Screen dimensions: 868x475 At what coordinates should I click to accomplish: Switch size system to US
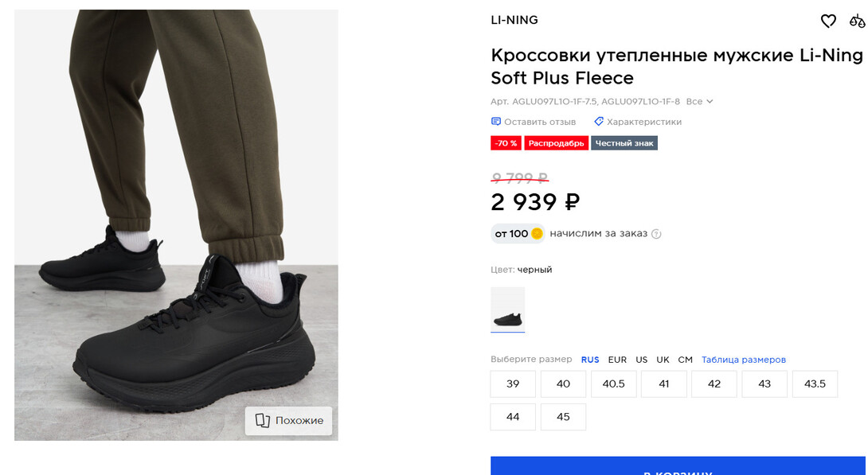pyautogui.click(x=641, y=360)
